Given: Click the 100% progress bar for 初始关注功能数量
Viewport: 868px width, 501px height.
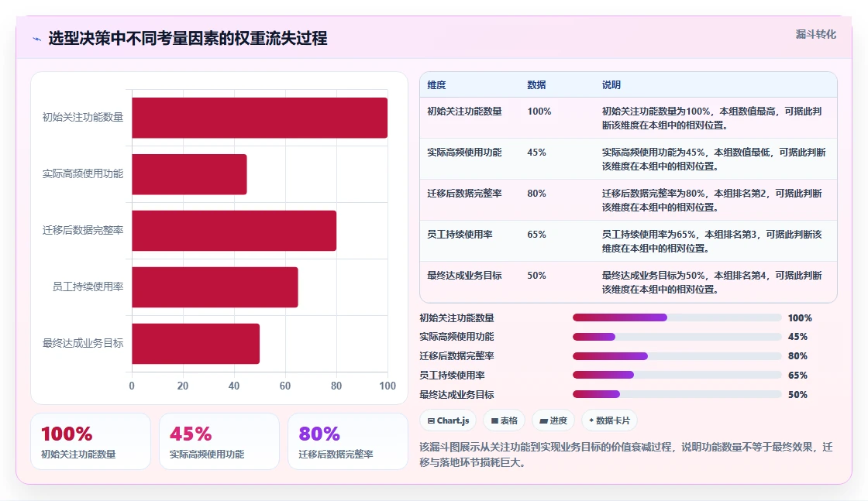Looking at the screenshot, I should (677, 317).
